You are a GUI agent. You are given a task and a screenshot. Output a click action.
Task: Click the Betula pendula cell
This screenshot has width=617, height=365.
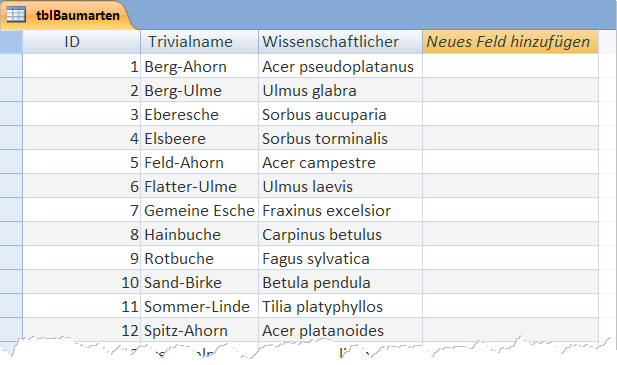pyautogui.click(x=340, y=282)
